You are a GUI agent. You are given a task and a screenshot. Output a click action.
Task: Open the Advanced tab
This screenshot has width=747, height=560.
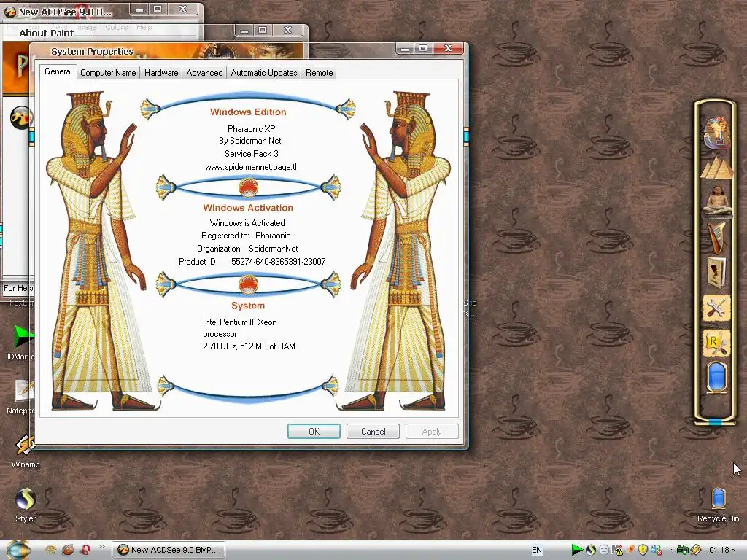point(204,73)
